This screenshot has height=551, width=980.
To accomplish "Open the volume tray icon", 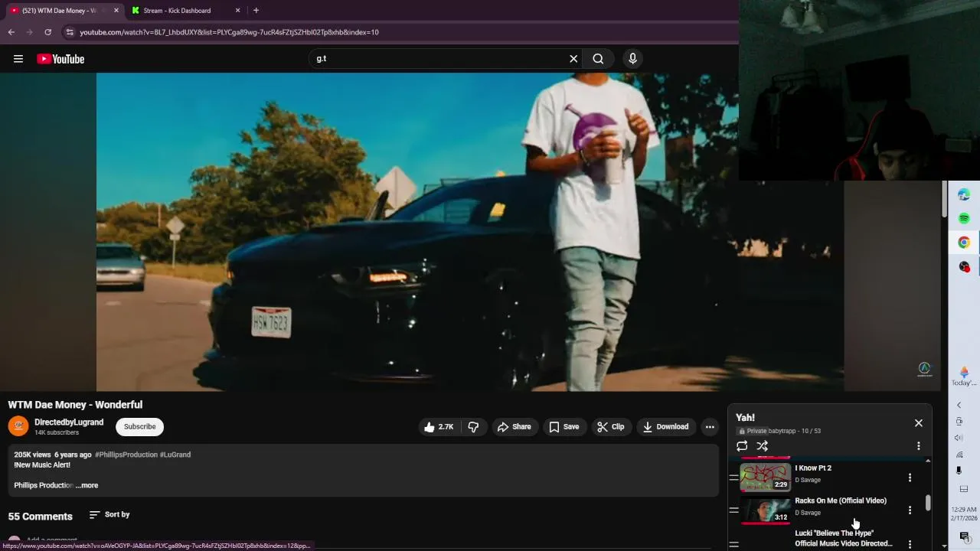I will pyautogui.click(x=959, y=438).
